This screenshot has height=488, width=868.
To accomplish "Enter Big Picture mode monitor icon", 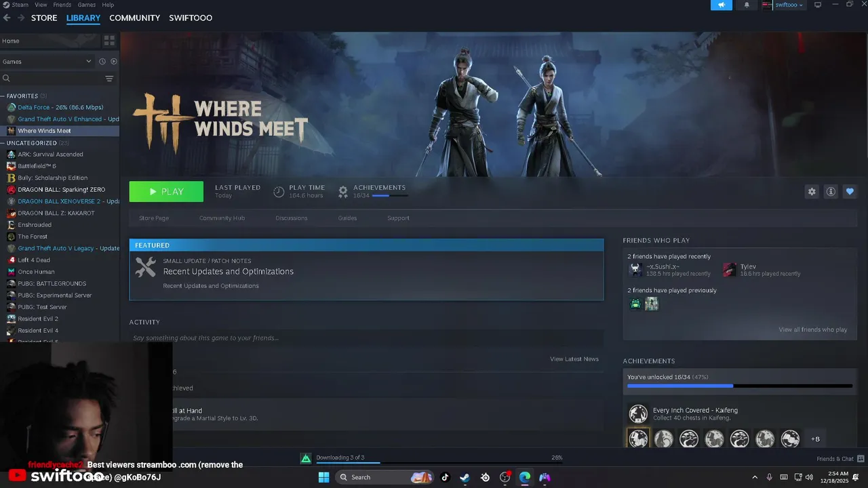I will tap(818, 5).
